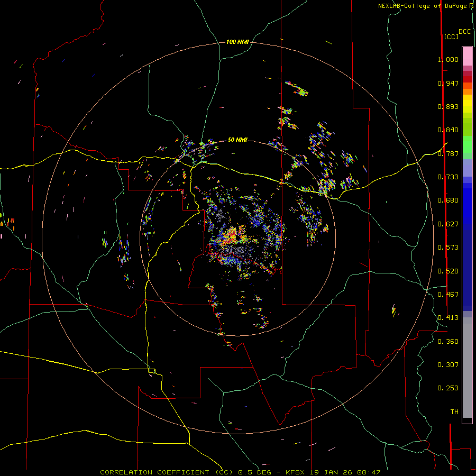
Task: Pick the pink segment atop the color bar
Action: pos(467,57)
